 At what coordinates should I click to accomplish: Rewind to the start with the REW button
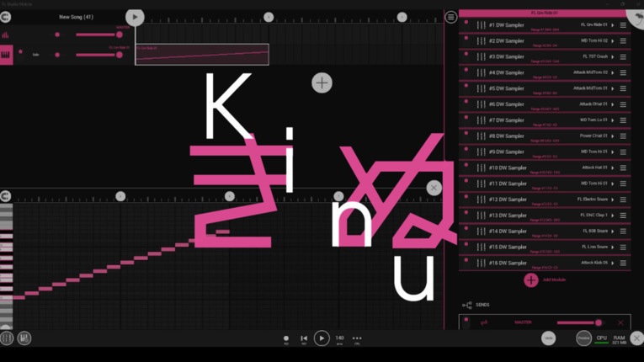tap(304, 339)
